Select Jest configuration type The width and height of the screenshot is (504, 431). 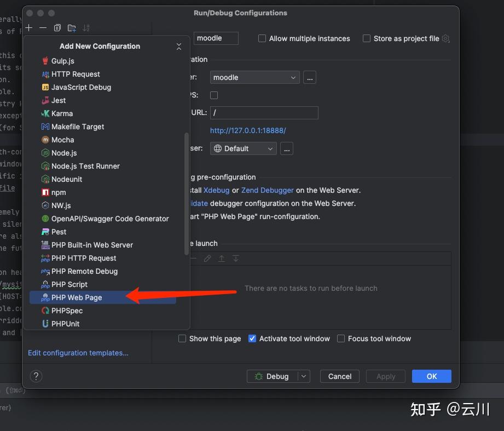point(103,100)
